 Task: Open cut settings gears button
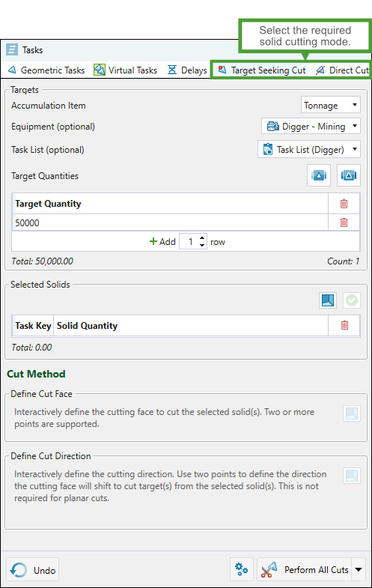[242, 569]
